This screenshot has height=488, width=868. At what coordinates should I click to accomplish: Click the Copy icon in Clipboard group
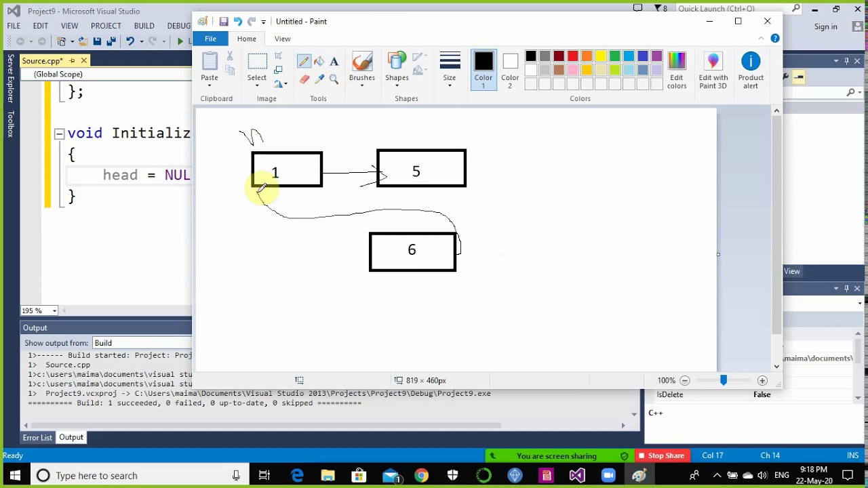[230, 70]
